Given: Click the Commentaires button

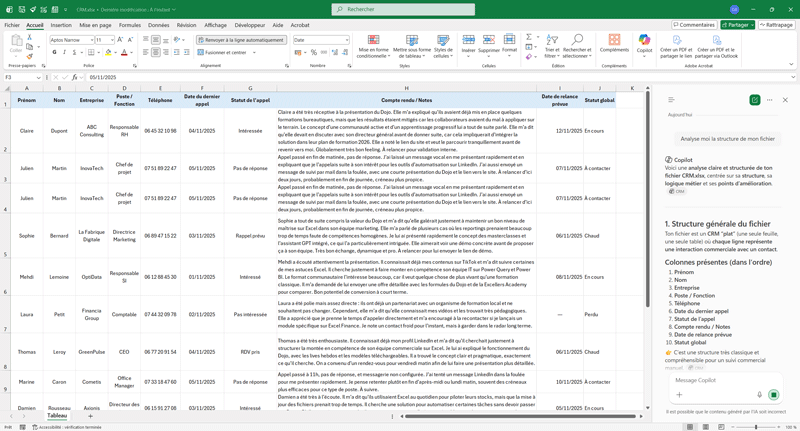Looking at the screenshot, I should coord(694,25).
